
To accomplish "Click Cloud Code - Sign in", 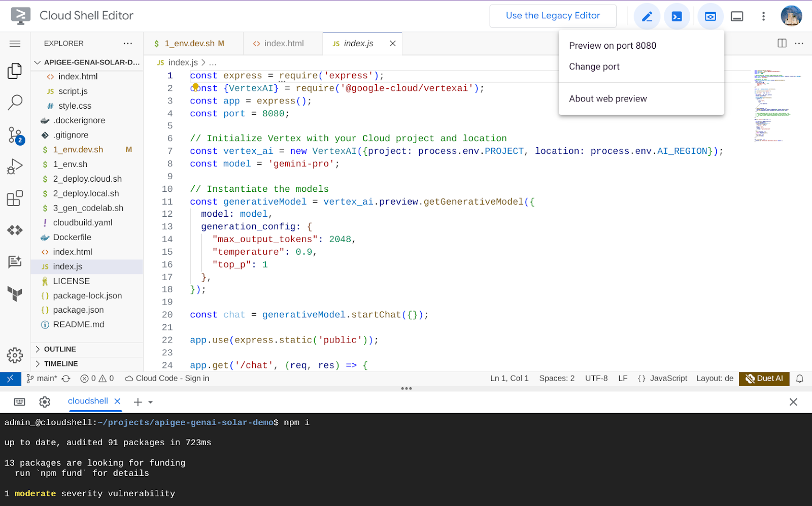I will (x=167, y=379).
